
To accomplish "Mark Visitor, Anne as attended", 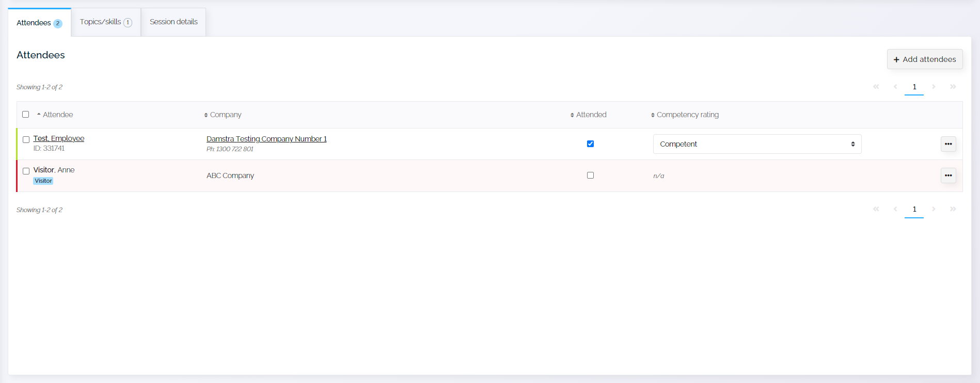I will click(590, 175).
